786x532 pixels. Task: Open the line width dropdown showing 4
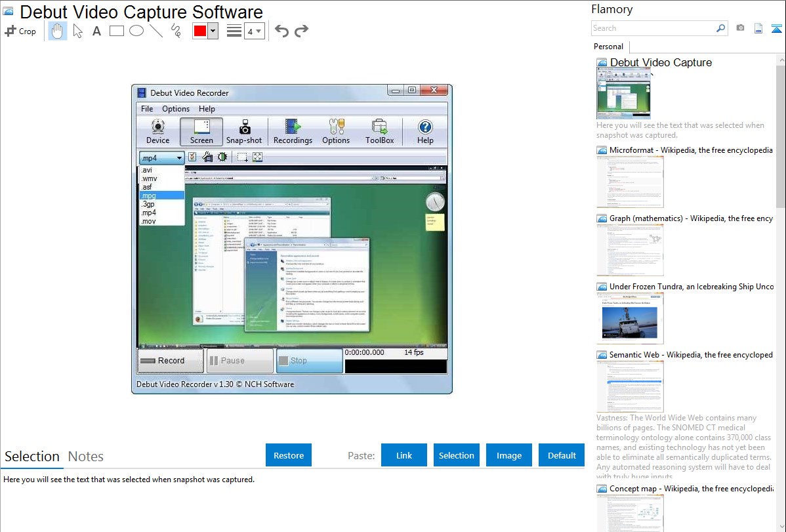coord(254,31)
